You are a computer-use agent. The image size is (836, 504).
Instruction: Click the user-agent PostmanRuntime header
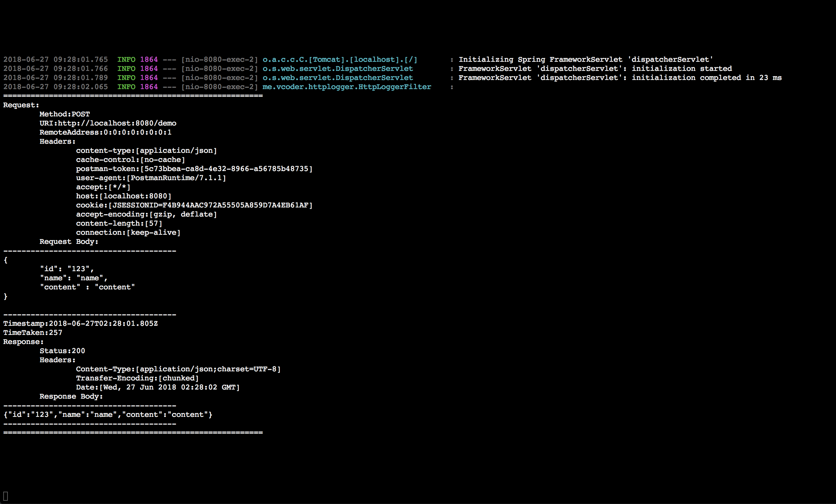point(151,178)
